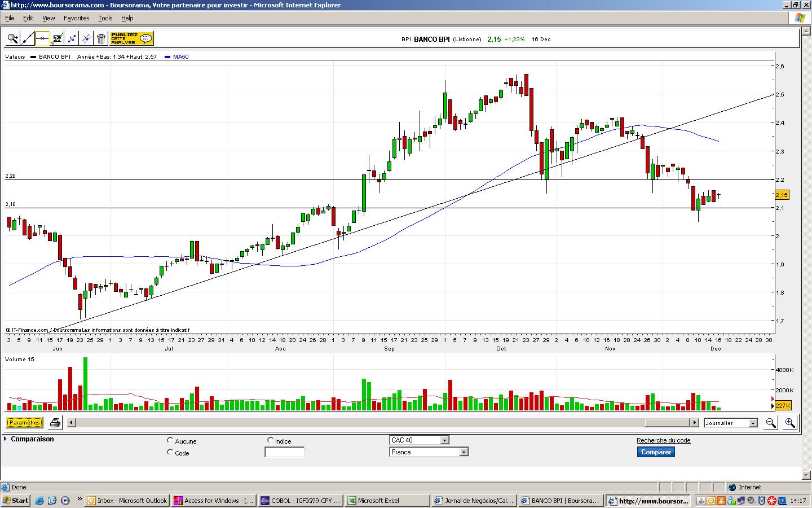
Task: Click the Outlook Express quick launch icon
Action: [52, 500]
